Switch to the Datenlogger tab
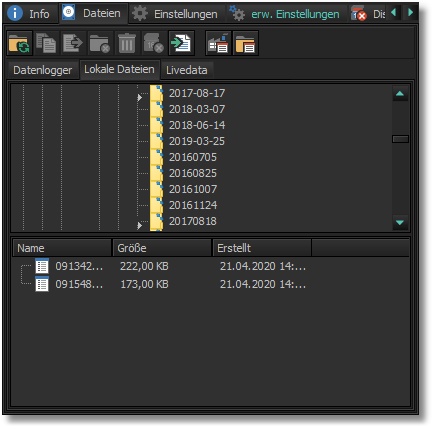Viewport: 433px width, 429px height. click(x=43, y=70)
